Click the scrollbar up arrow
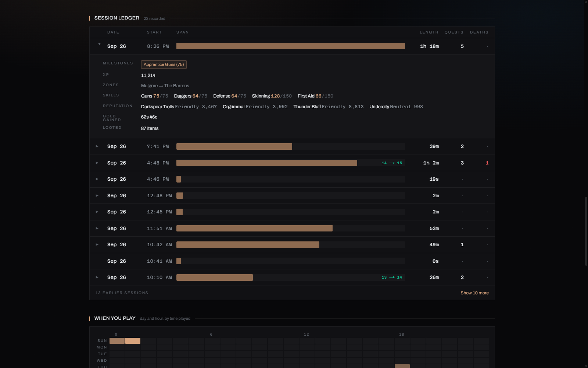 586,2
